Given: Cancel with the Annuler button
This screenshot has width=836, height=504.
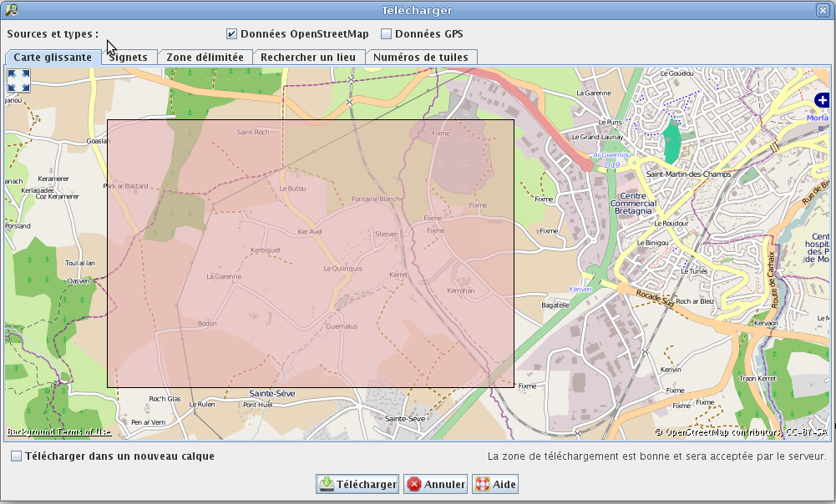Looking at the screenshot, I should [x=436, y=484].
